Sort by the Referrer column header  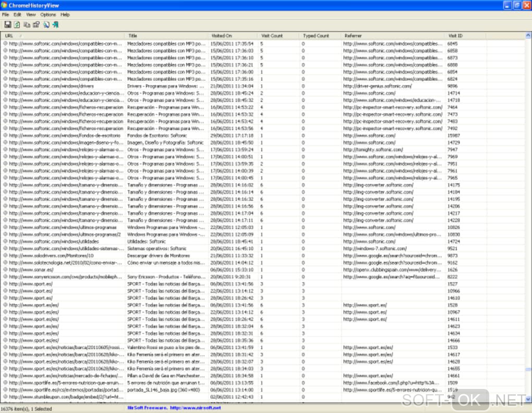(393, 36)
